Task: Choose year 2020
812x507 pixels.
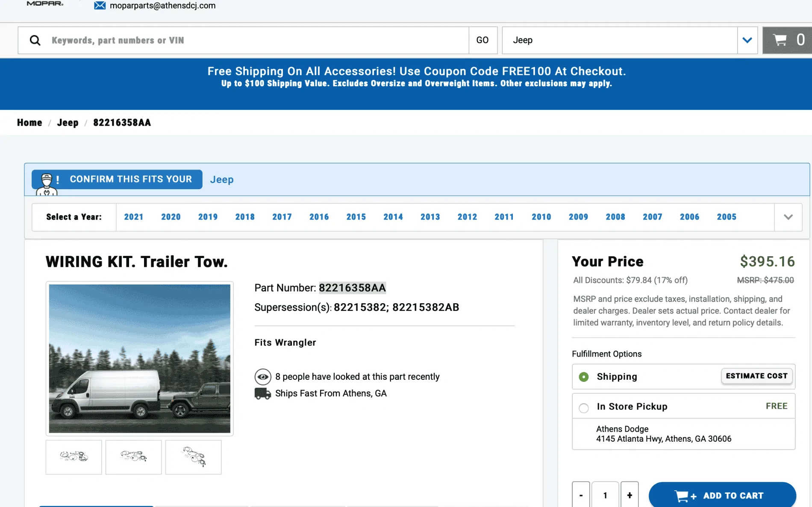Action: click(x=171, y=217)
